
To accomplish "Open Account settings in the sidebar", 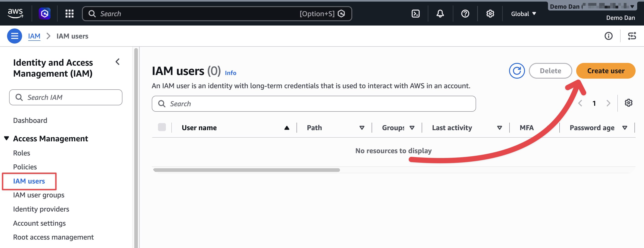I will coord(39,223).
